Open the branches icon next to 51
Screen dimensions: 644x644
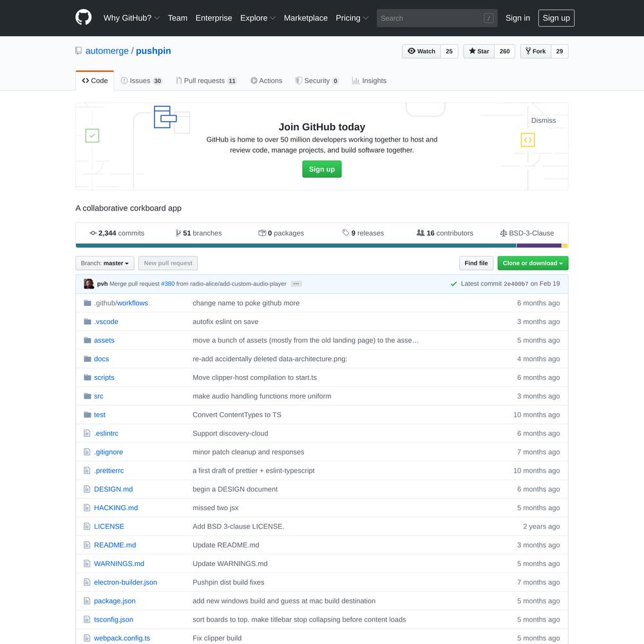pos(178,233)
